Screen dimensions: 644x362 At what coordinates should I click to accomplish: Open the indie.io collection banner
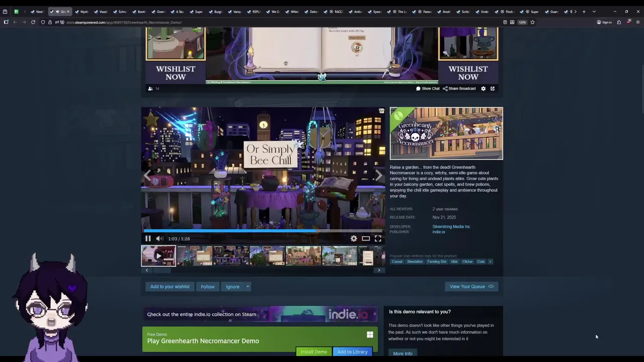point(260,314)
